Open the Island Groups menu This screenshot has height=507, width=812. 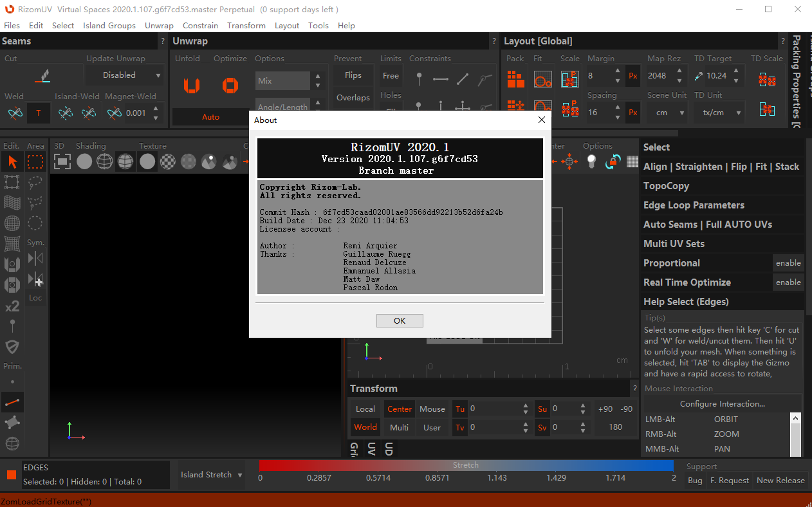[109, 26]
